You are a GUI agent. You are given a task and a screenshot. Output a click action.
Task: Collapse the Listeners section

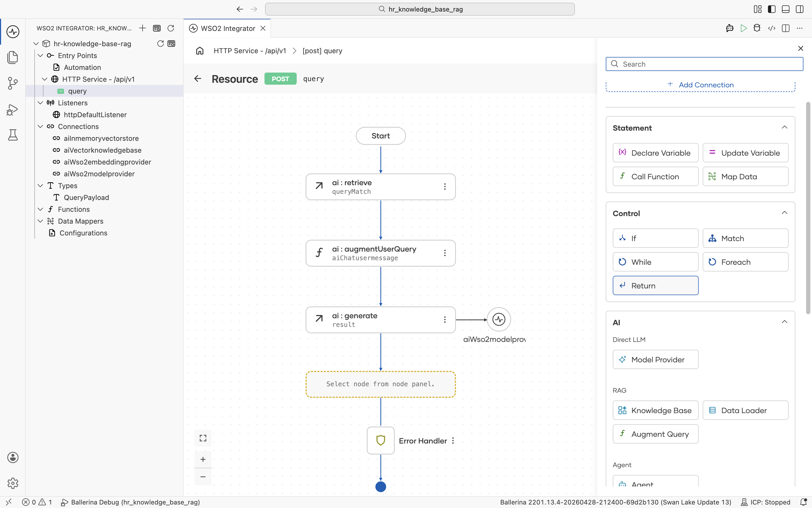coord(40,103)
